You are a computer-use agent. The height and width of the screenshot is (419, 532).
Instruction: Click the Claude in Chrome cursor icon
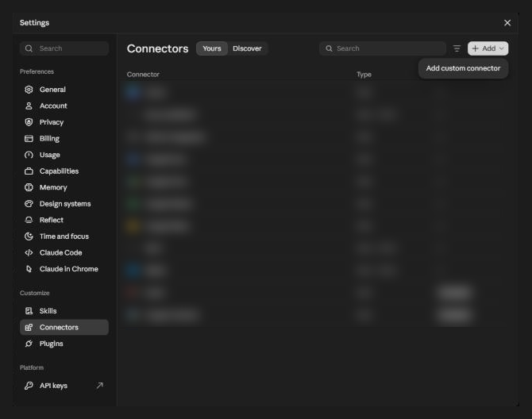pyautogui.click(x=29, y=268)
